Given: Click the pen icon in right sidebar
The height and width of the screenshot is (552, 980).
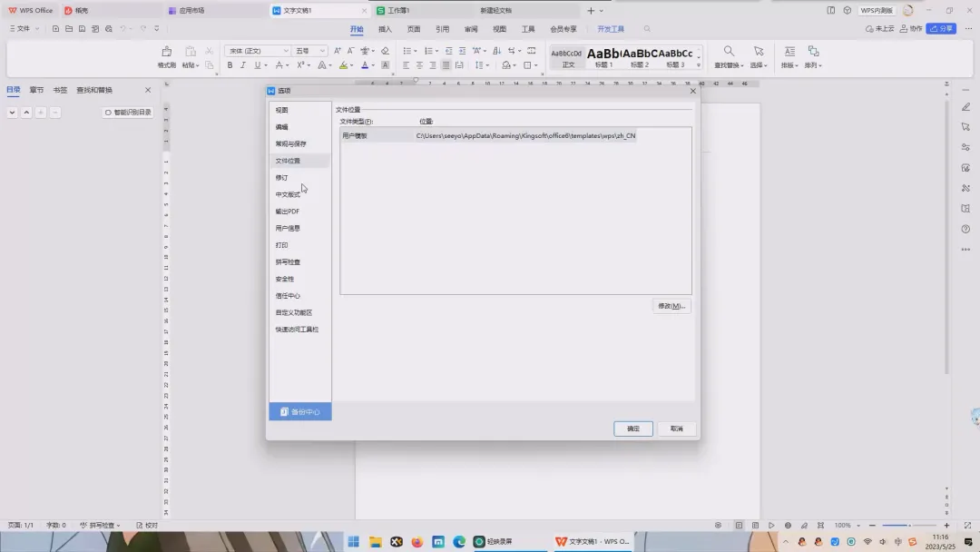Looking at the screenshot, I should (965, 107).
